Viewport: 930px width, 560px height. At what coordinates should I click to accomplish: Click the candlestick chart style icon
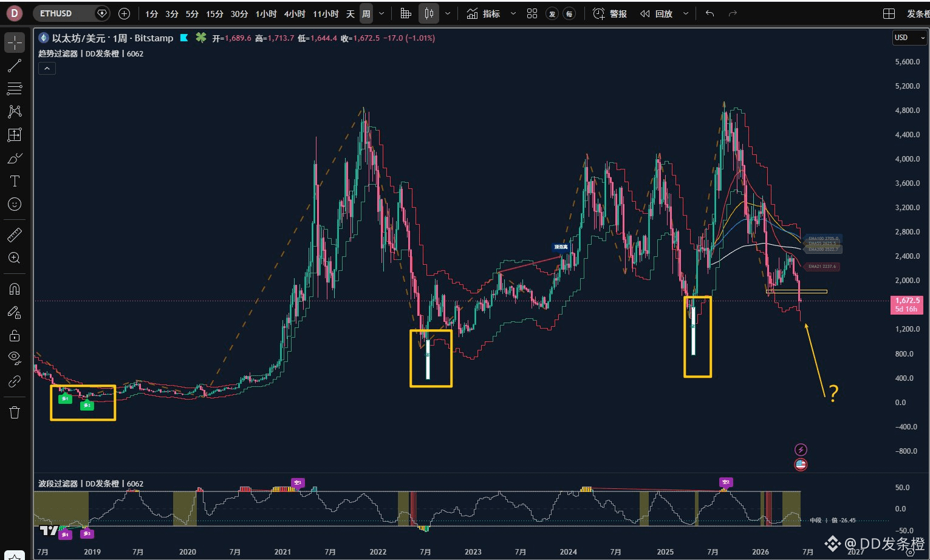pyautogui.click(x=429, y=13)
